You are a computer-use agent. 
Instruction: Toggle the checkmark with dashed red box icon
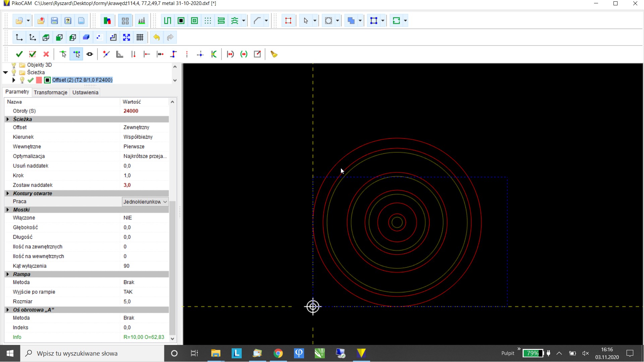[33, 54]
